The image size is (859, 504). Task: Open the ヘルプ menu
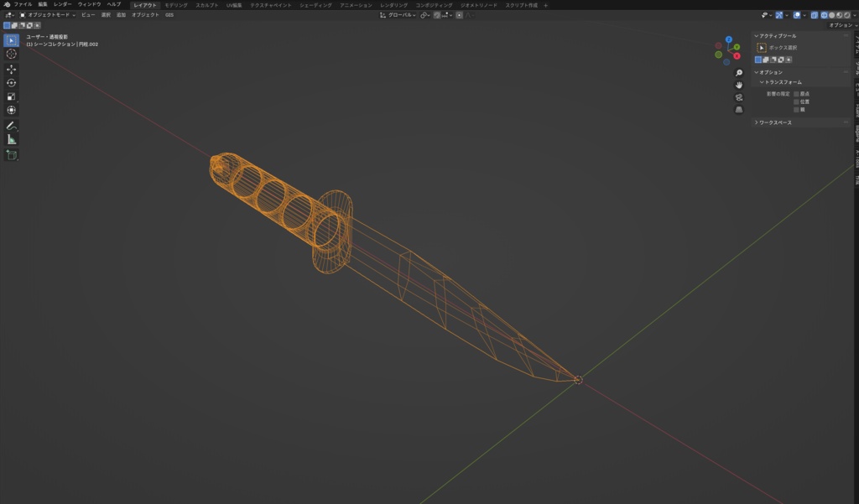pos(114,4)
